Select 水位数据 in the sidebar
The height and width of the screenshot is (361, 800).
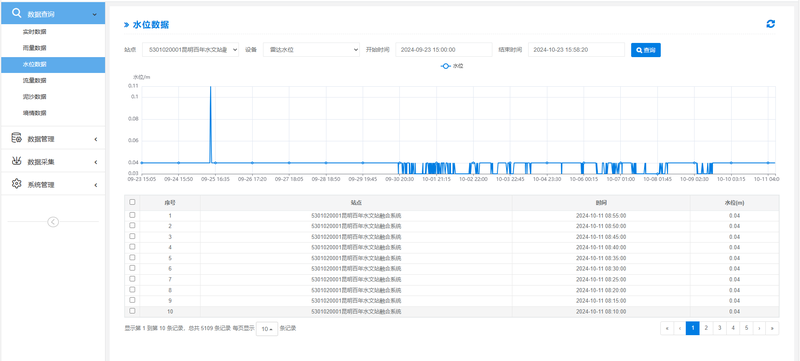pyautogui.click(x=53, y=64)
